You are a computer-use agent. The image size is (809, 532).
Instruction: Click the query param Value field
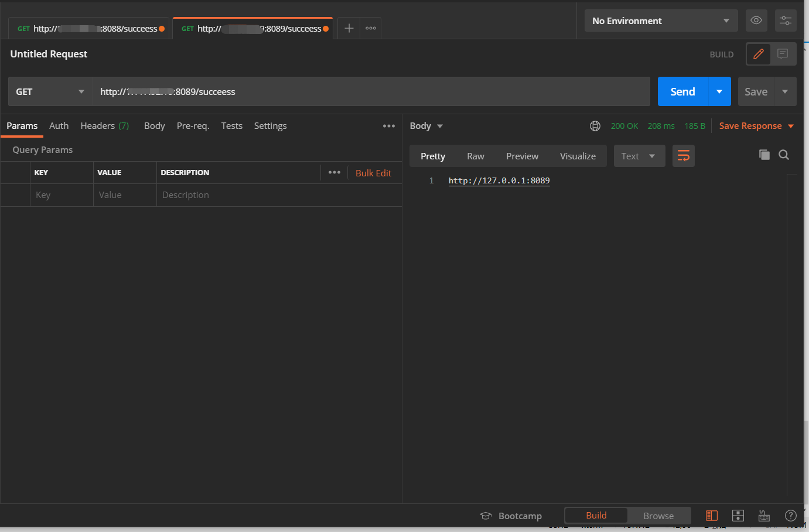coord(125,195)
